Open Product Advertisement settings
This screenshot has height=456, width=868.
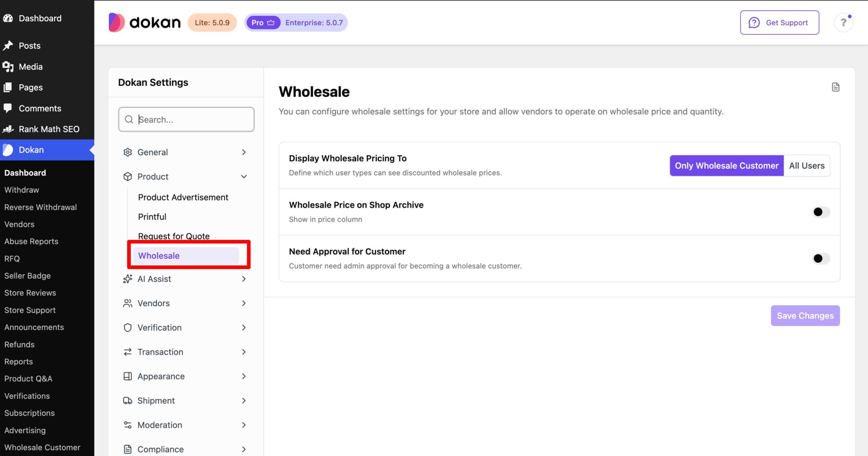click(x=183, y=198)
